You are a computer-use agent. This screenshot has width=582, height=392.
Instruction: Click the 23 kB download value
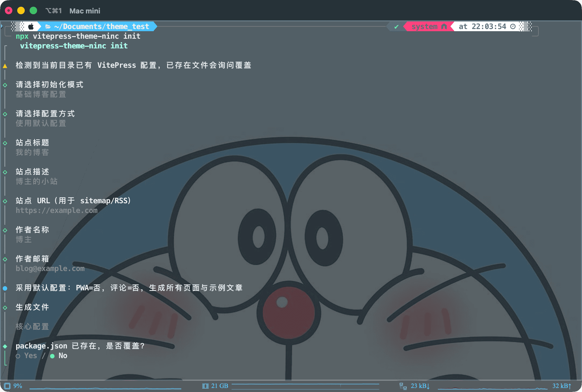[420, 386]
